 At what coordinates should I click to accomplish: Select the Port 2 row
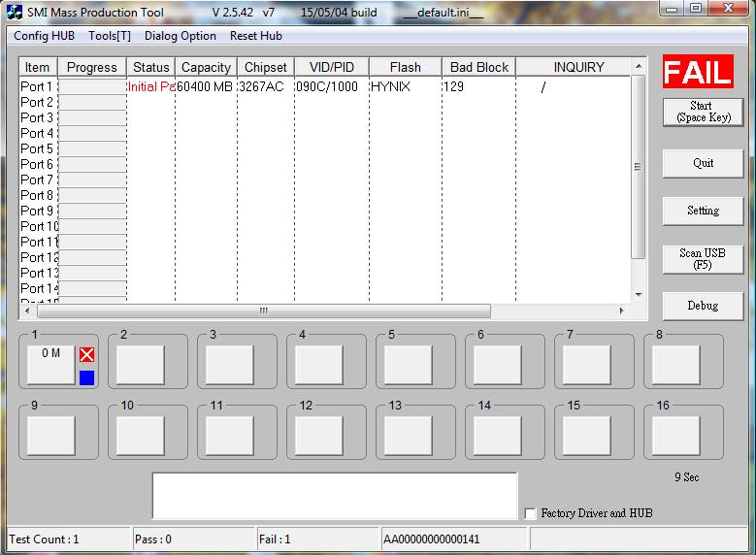point(325,102)
